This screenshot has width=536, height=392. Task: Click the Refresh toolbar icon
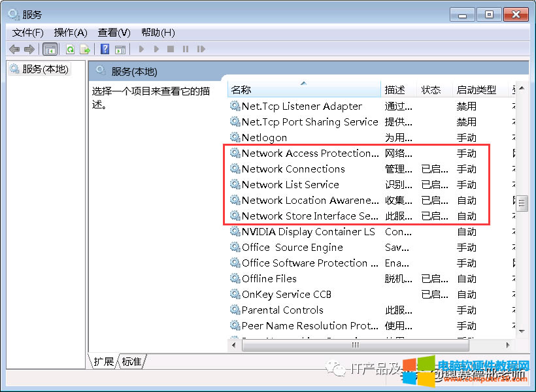[x=70, y=49]
